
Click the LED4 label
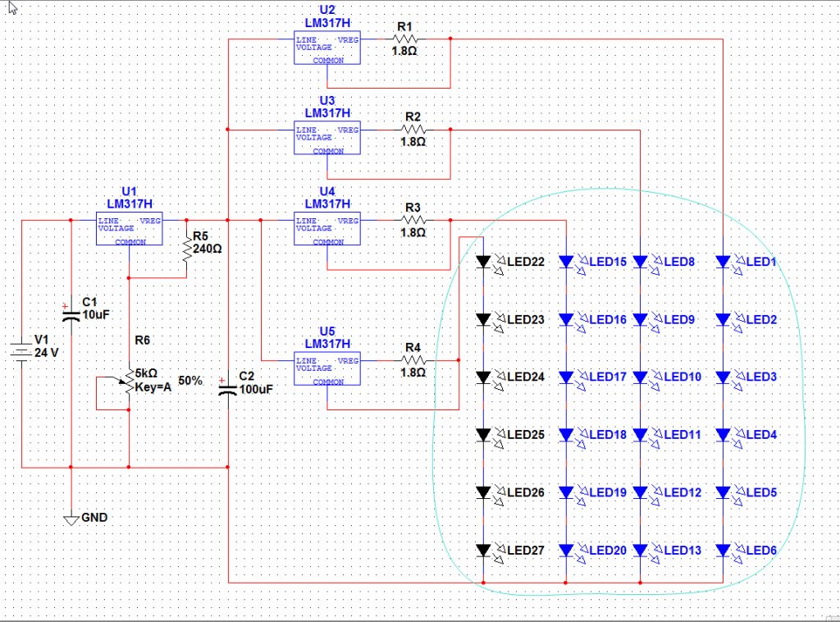coord(761,434)
